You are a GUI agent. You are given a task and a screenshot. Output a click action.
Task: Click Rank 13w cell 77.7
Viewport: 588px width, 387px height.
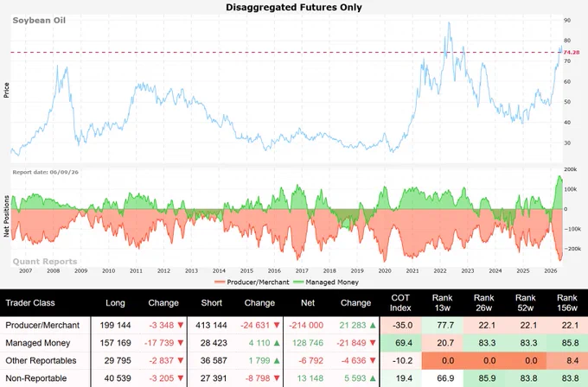tap(443, 325)
